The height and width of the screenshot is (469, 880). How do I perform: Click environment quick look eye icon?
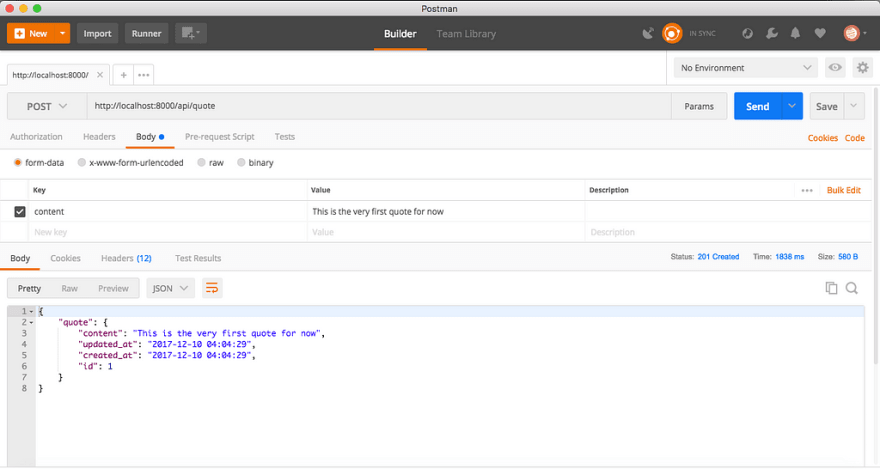pos(835,68)
